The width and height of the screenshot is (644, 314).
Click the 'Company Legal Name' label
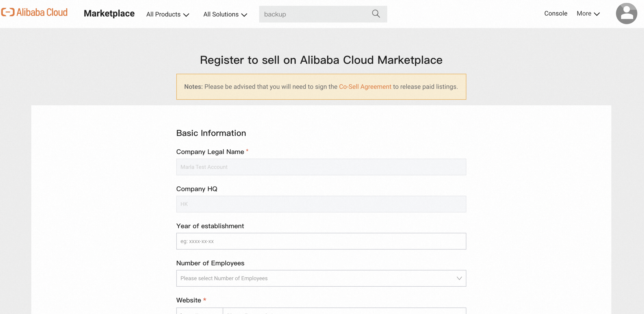[x=210, y=152]
